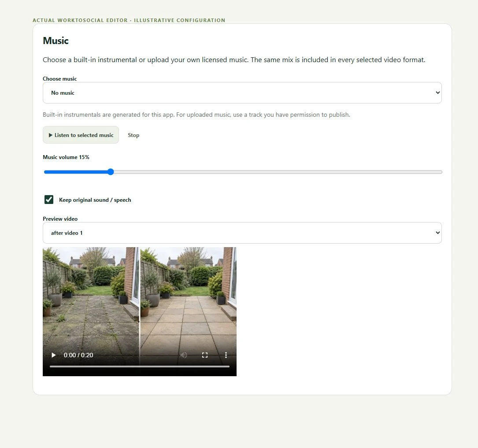
Task: Click the Keep original sound / speech label
Action: coord(95,200)
